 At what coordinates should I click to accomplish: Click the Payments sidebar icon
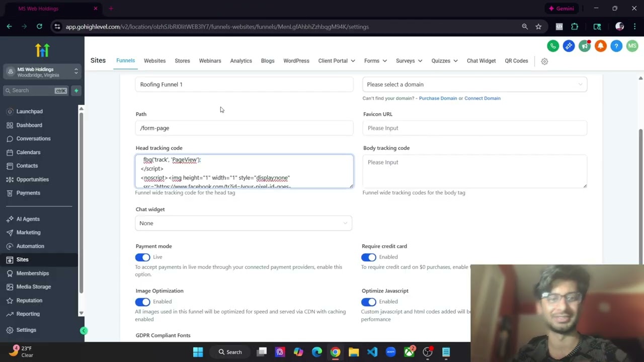[x=10, y=193]
